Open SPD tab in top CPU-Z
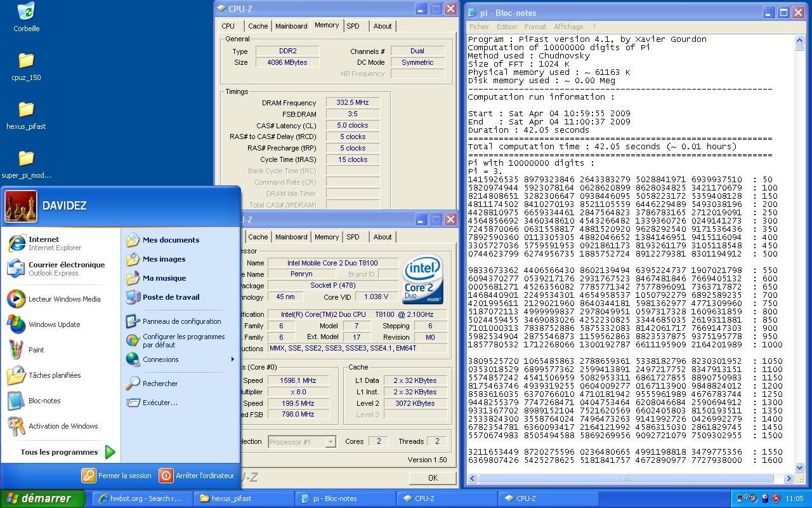 (353, 26)
